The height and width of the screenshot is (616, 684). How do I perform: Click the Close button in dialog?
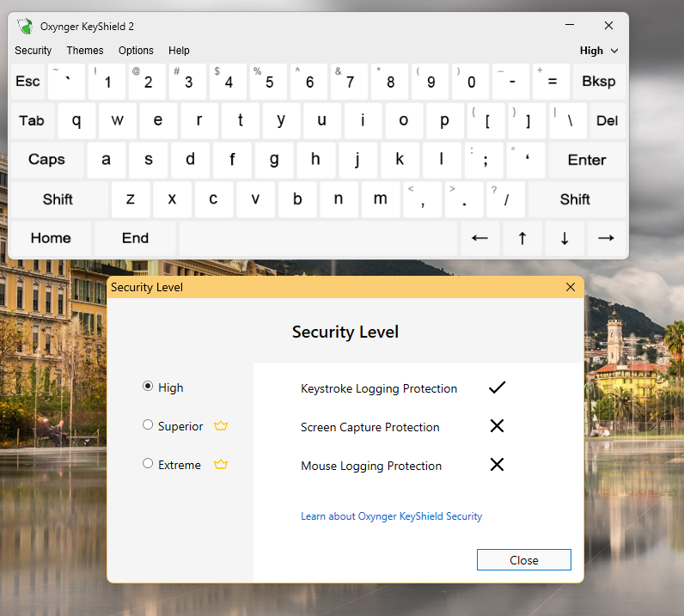(x=523, y=560)
